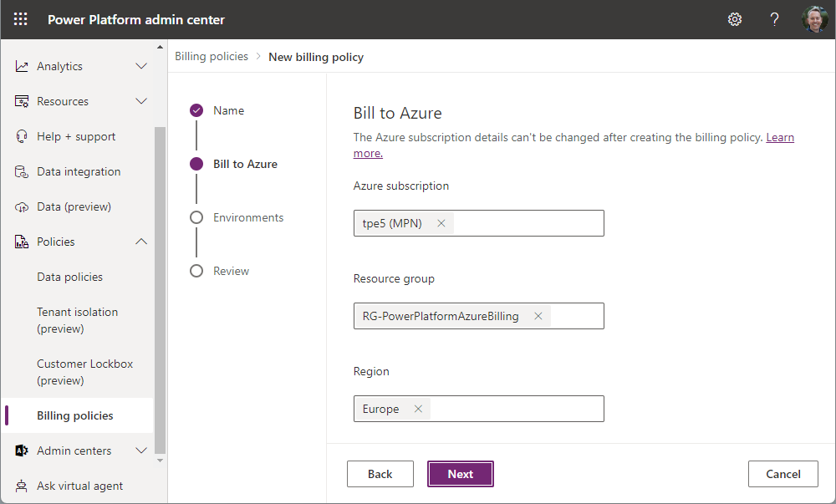Follow the Learn more link

pos(780,138)
